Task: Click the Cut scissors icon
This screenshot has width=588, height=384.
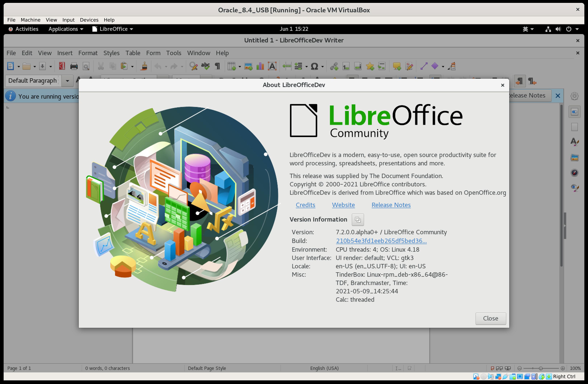Action: 101,66
